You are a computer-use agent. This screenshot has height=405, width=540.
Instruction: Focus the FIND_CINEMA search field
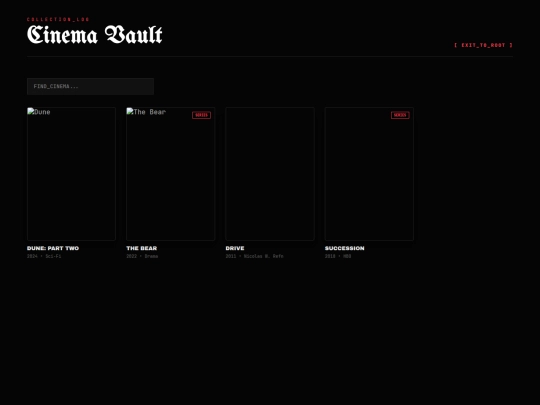[90, 86]
